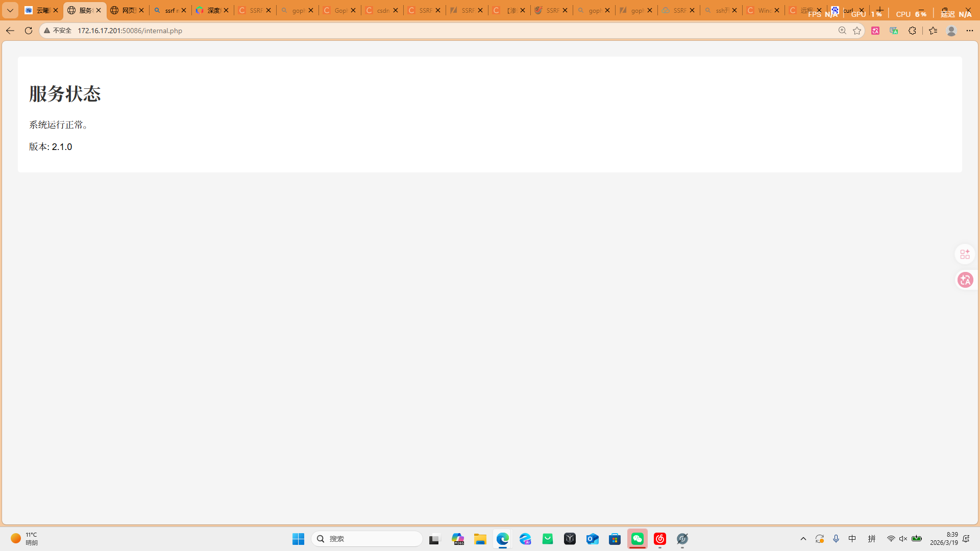Click the floating pink translate bubble
Viewport: 980px width, 551px height.
point(965,280)
